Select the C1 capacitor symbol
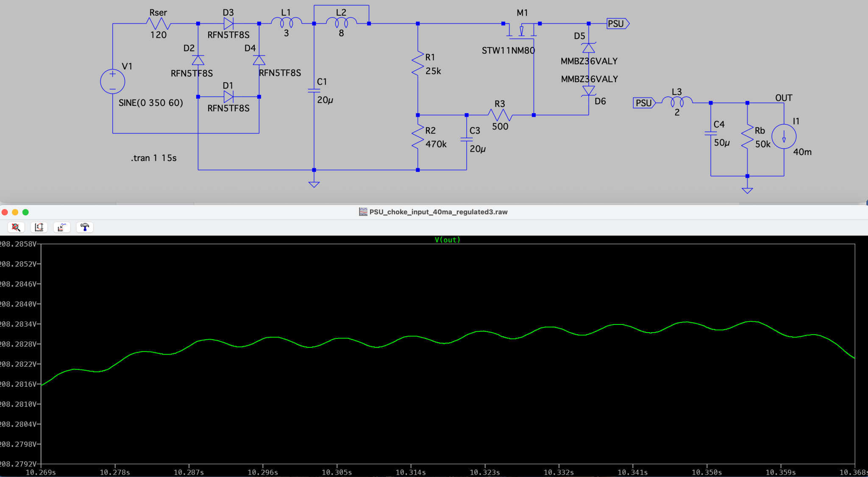The height and width of the screenshot is (477, 868). pos(314,90)
